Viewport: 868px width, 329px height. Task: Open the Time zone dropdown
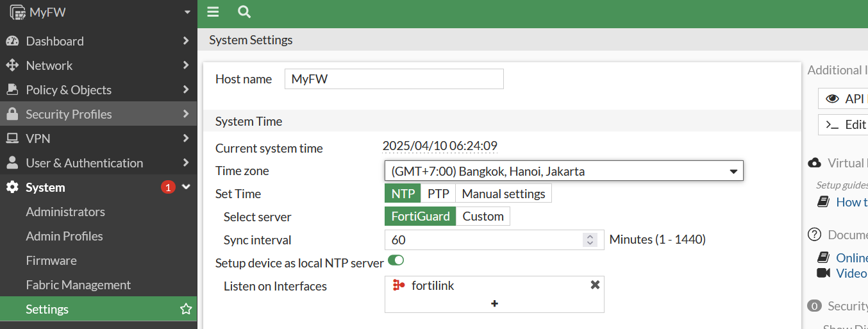(x=563, y=171)
